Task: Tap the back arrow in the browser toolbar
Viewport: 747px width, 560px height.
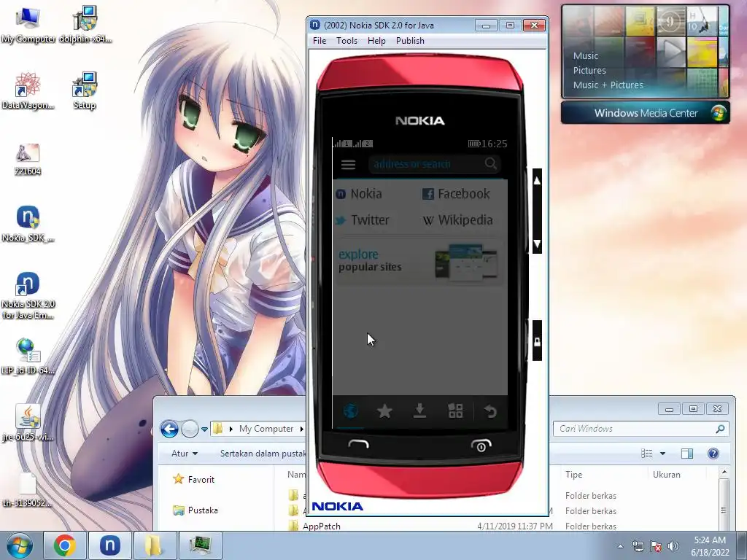Action: point(490,411)
